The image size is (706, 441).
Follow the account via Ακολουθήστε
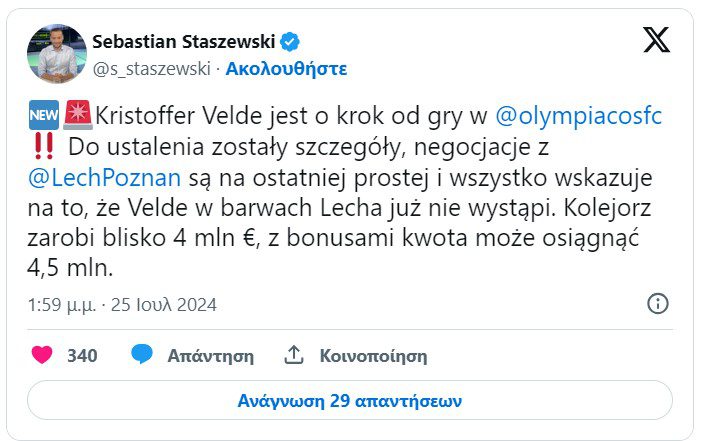click(287, 69)
